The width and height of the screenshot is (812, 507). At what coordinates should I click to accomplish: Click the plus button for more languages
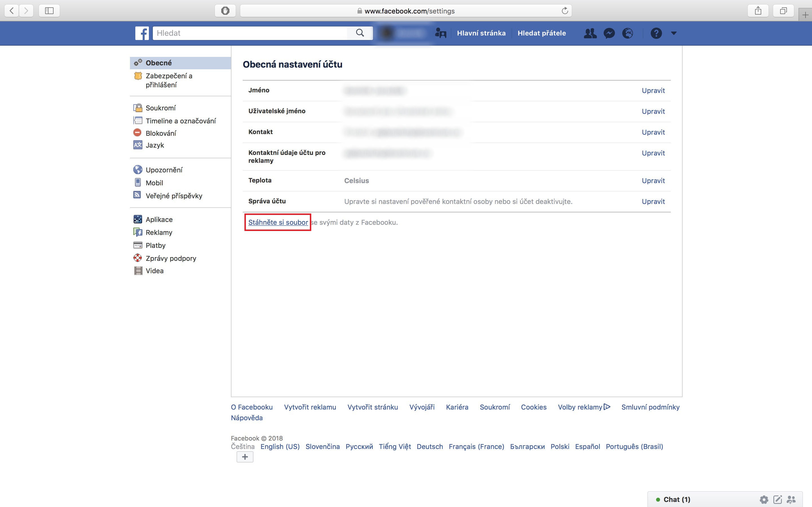(245, 457)
